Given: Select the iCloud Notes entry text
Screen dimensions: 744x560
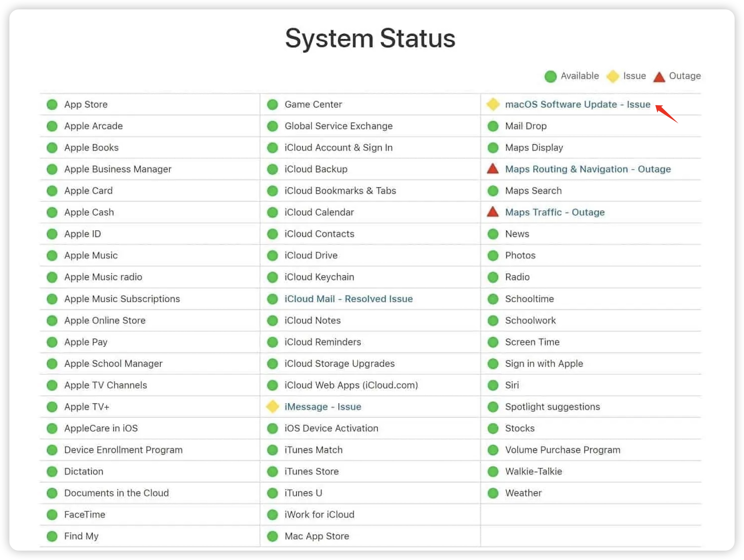Looking at the screenshot, I should (x=312, y=320).
